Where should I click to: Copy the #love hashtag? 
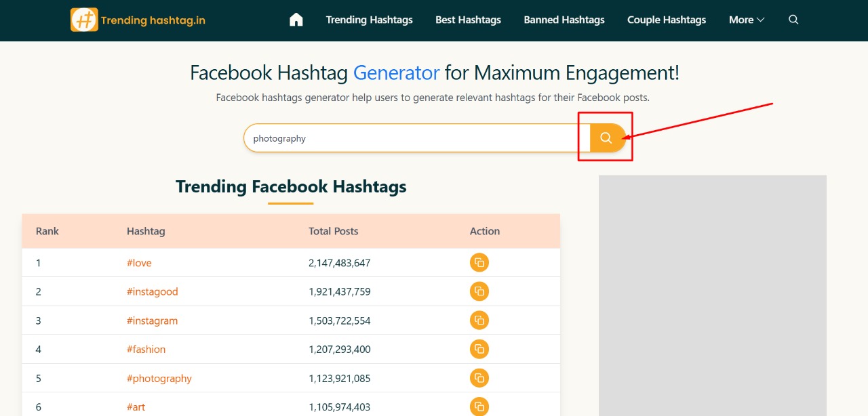pyautogui.click(x=479, y=263)
